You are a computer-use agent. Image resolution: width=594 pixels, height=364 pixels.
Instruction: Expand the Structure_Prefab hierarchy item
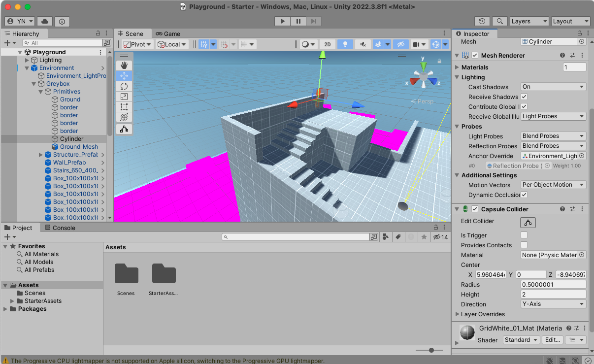point(41,155)
